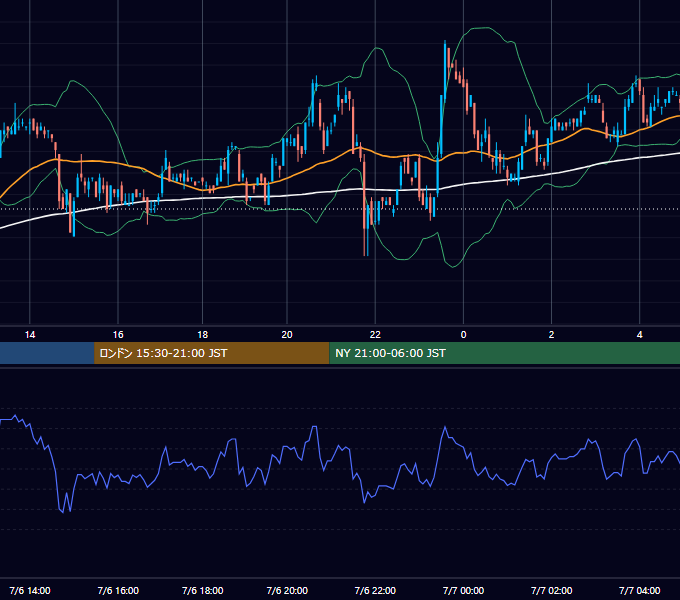This screenshot has height=600, width=680.
Task: Click the 16 hour axis label
Action: coord(118,335)
